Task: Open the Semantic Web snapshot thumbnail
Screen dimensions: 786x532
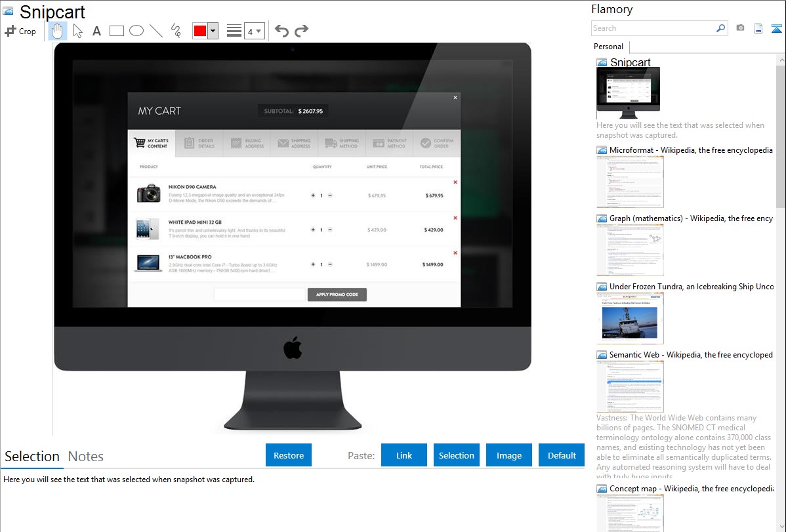Action: click(x=630, y=386)
